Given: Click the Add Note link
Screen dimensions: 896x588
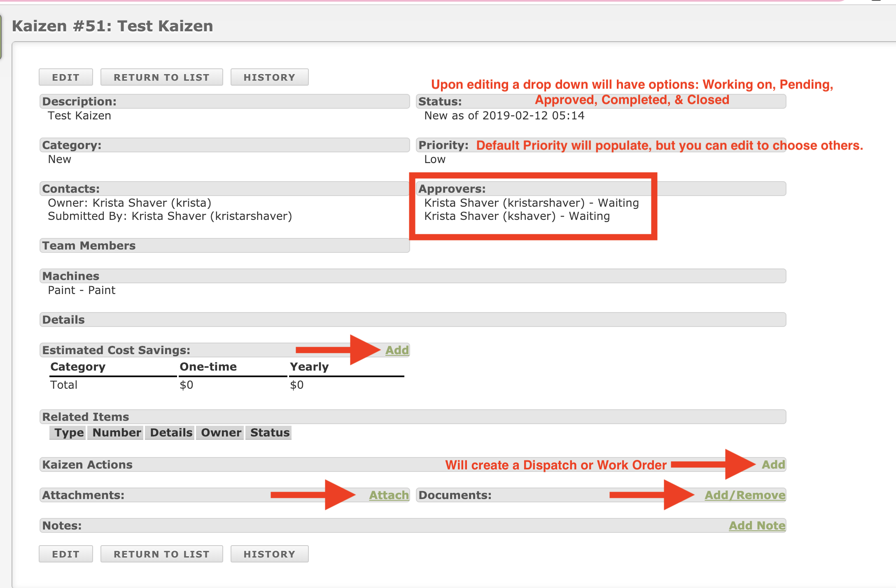Looking at the screenshot, I should pos(757,525).
